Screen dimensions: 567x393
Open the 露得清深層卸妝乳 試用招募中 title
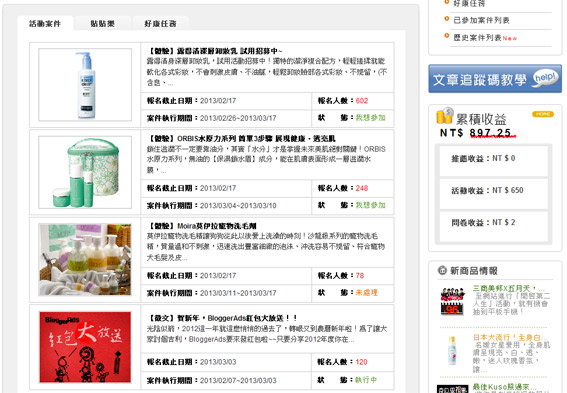coord(214,51)
